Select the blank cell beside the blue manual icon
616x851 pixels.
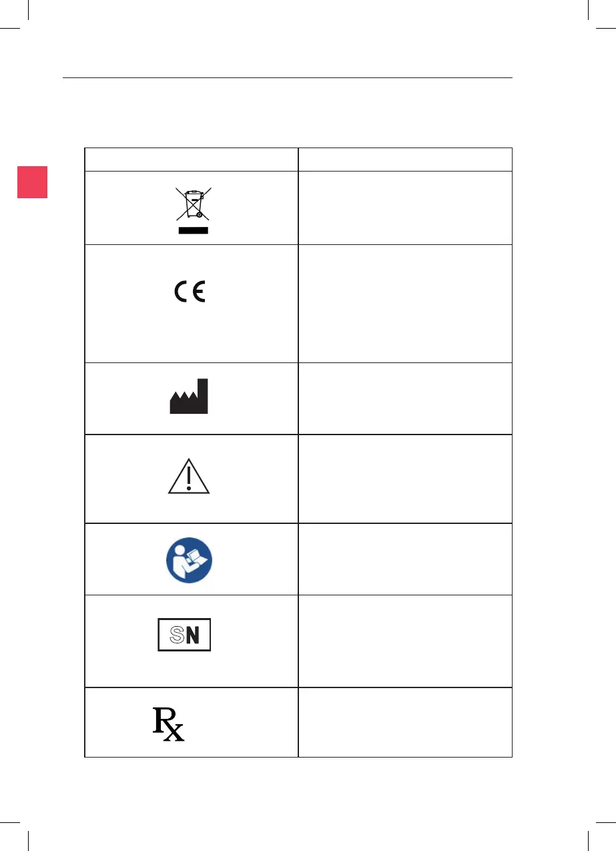pyautogui.click(x=405, y=559)
